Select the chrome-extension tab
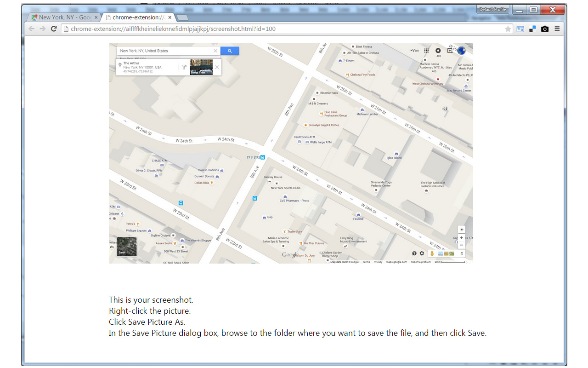Screen dimensions: 588x368 tap(139, 17)
